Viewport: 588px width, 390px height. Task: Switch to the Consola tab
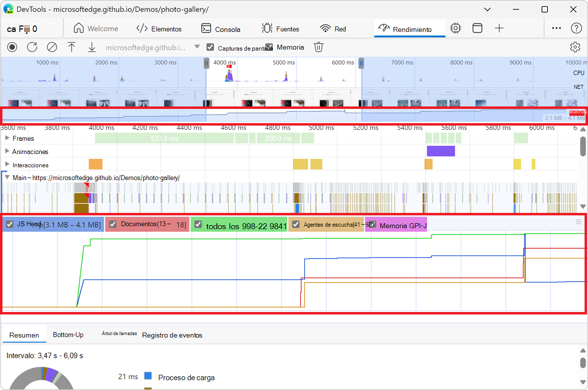pos(221,28)
